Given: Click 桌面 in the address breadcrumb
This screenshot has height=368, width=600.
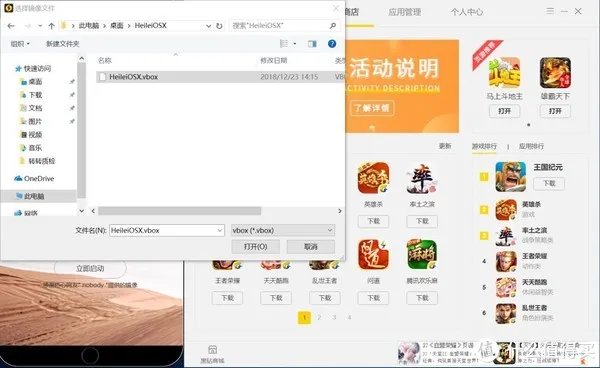Looking at the screenshot, I should pyautogui.click(x=117, y=26).
